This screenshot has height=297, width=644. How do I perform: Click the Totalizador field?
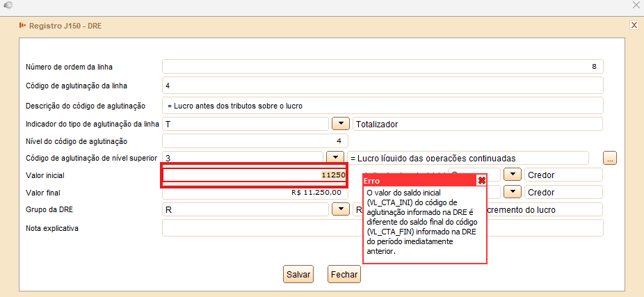pyautogui.click(x=478, y=124)
